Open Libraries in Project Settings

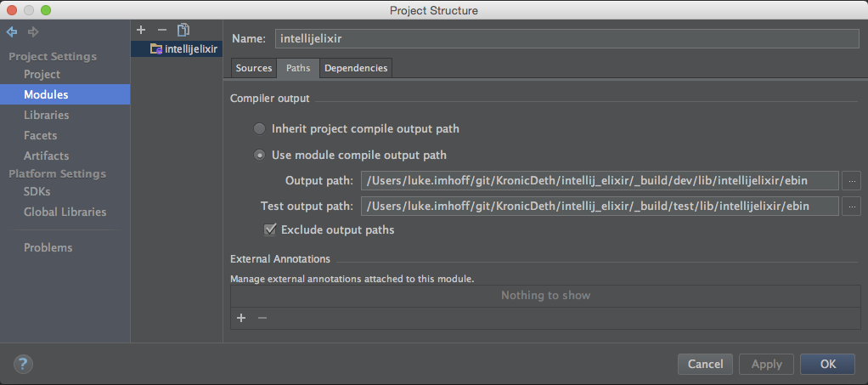[x=47, y=115]
